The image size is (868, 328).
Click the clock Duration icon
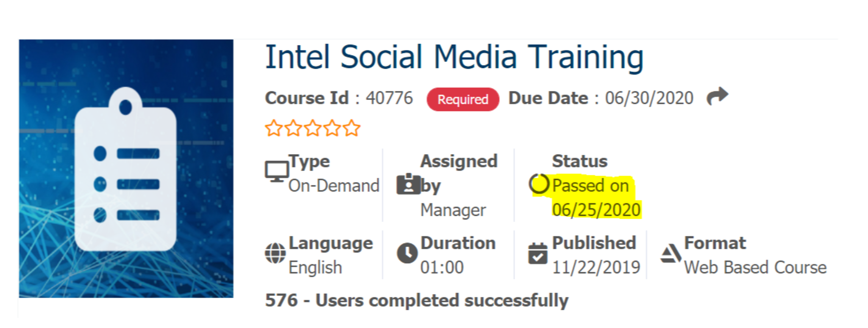407,253
